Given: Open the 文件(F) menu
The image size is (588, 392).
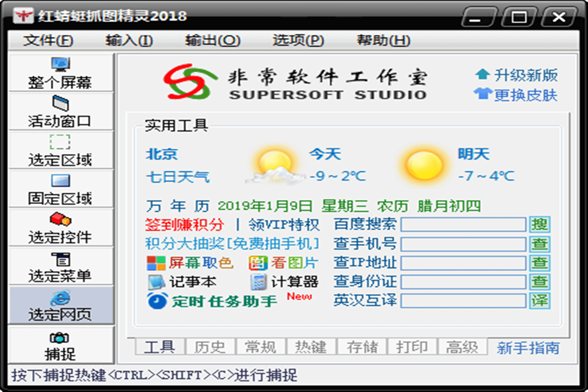Looking at the screenshot, I should [48, 40].
